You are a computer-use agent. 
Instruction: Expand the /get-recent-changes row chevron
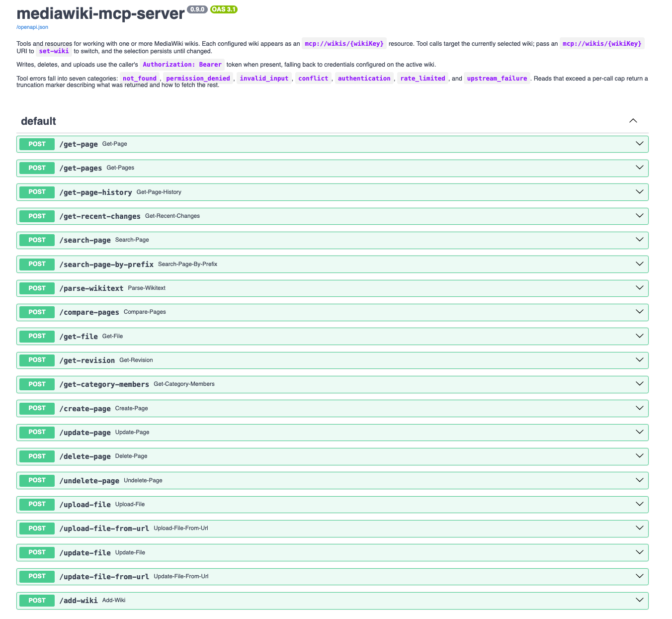640,216
